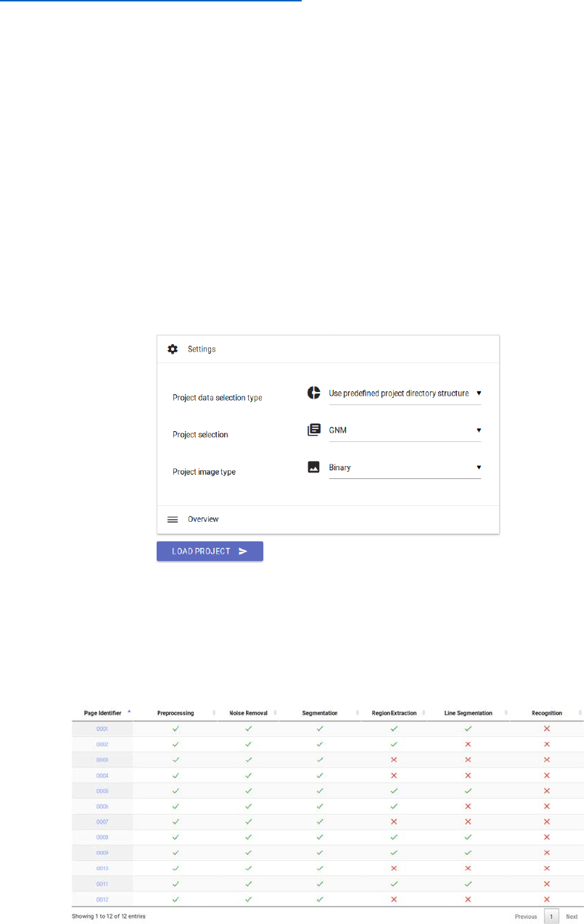586x924 pixels.
Task: Click the Previous pagination button
Action: tap(526, 917)
